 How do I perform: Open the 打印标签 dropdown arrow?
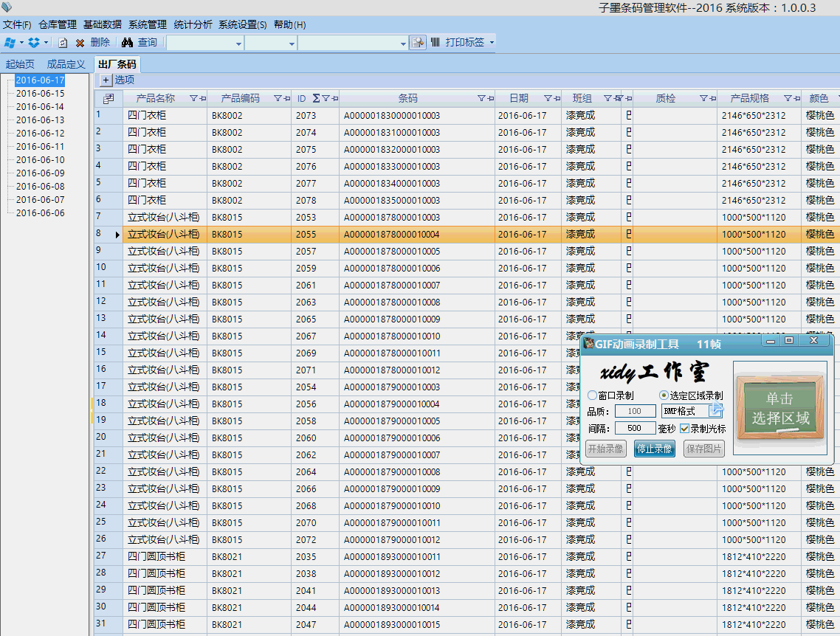(x=492, y=43)
